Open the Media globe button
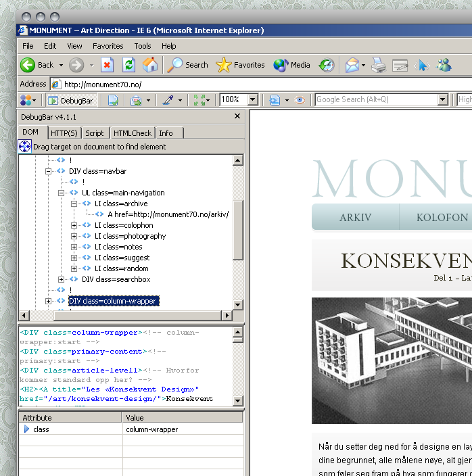 click(291, 65)
